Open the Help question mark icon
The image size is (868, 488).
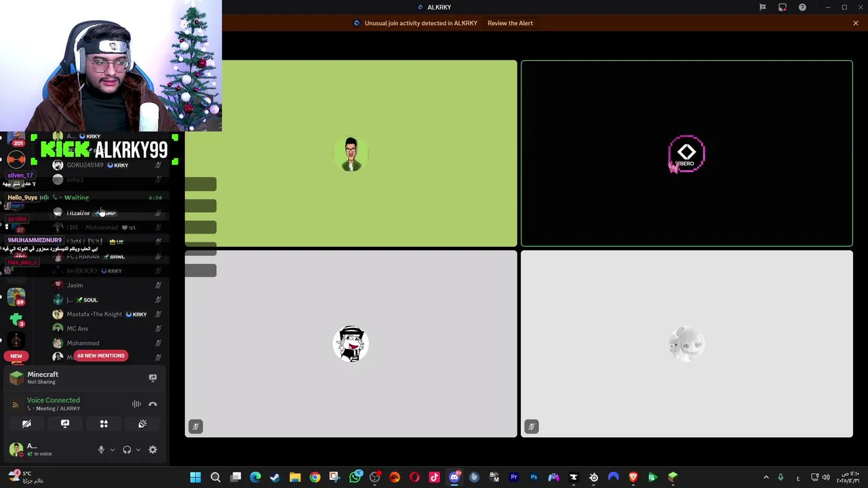[802, 7]
